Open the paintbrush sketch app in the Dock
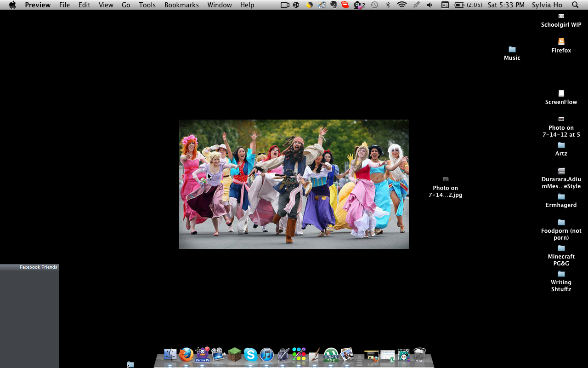Image resolution: width=588 pixels, height=368 pixels. coord(315,354)
